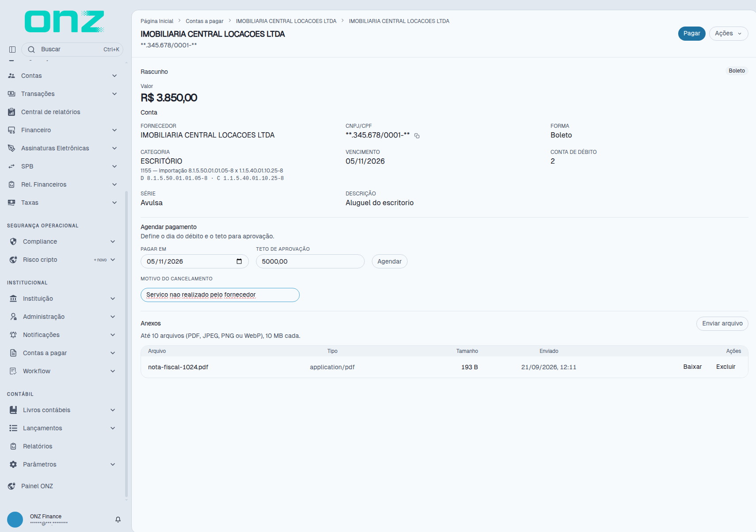756x532 pixels.
Task: Click the Central de relatórios icon
Action: 11,112
